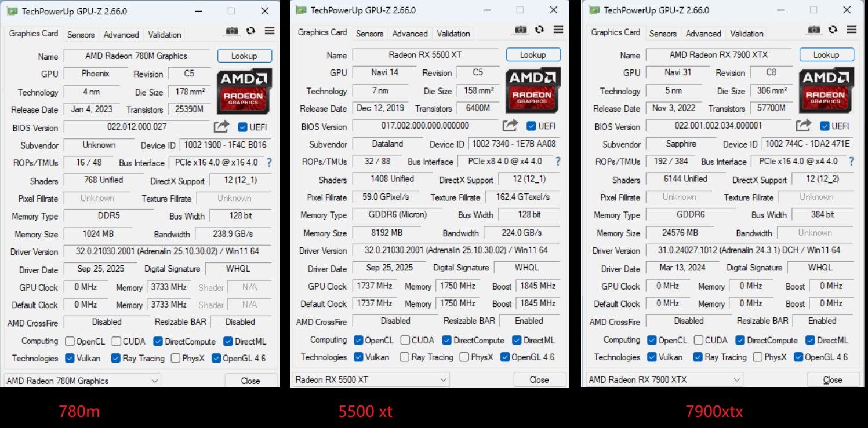Toggle Vulkan checkbox in the RX 7900 XTX window
The width and height of the screenshot is (868, 428).
click(652, 357)
